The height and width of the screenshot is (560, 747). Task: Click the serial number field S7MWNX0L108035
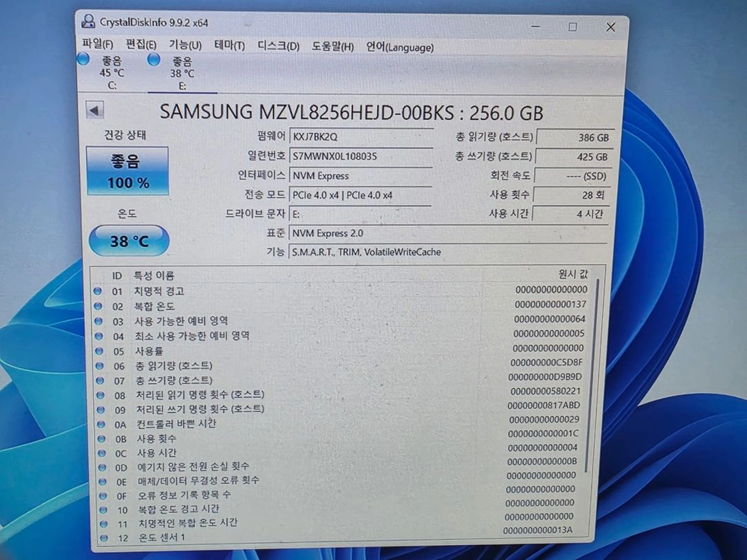pos(361,156)
